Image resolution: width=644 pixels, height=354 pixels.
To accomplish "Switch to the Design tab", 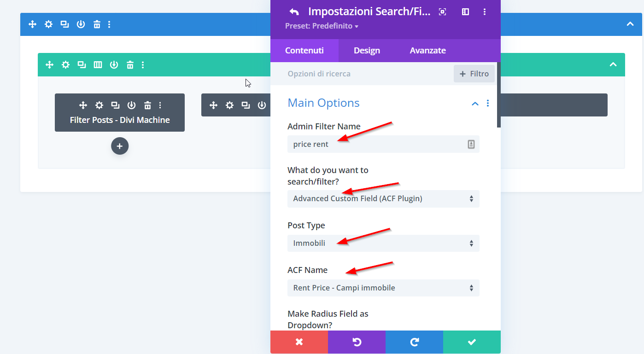I will 367,51.
